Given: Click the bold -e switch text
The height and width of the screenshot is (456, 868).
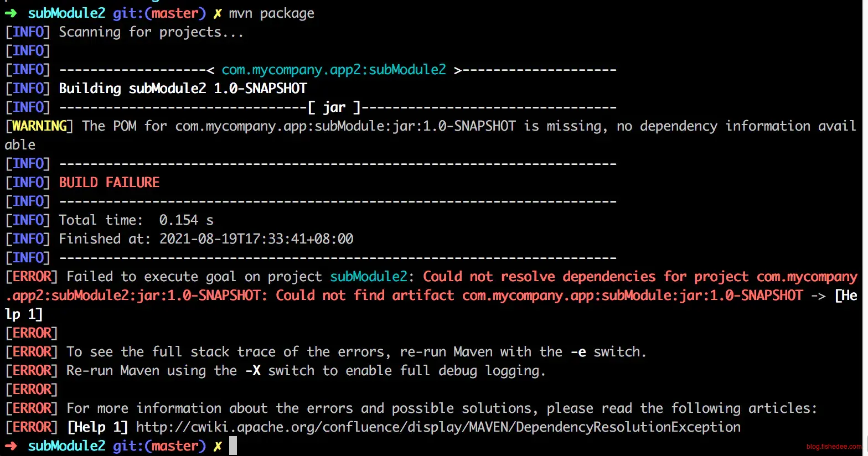Looking at the screenshot, I should pyautogui.click(x=578, y=352).
